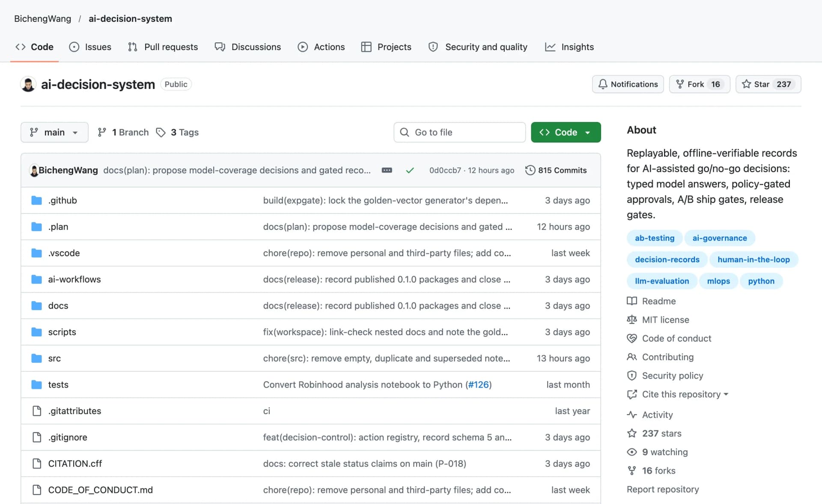
Task: Open the llm-evaluation topic tag
Action: [662, 281]
